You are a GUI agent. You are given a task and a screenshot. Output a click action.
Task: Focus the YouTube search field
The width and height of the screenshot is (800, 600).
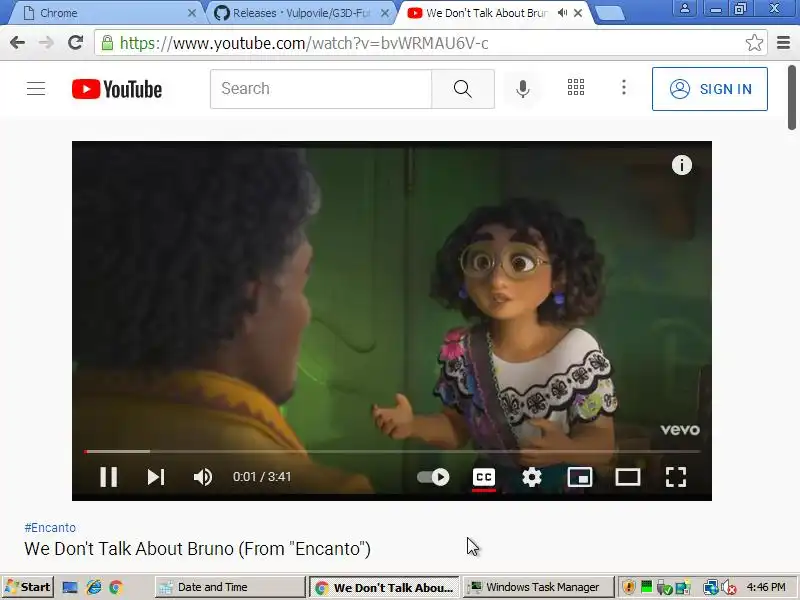(x=321, y=89)
